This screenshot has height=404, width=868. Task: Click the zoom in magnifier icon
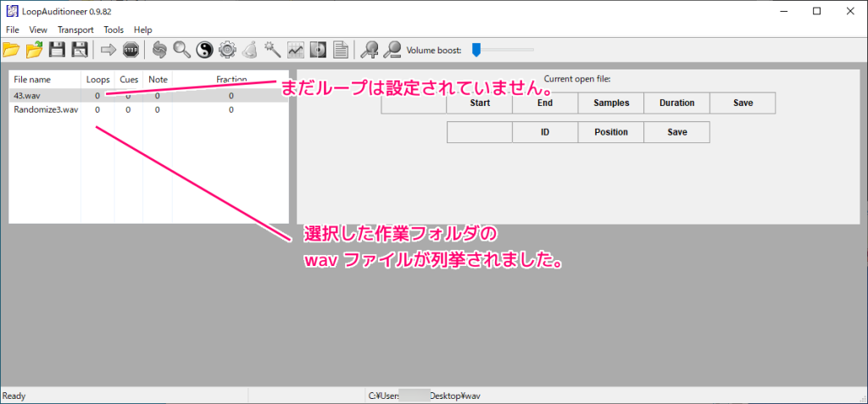tap(369, 50)
